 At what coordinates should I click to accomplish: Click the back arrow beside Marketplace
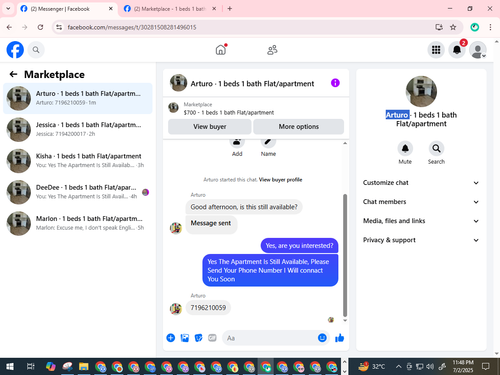pyautogui.click(x=13, y=74)
